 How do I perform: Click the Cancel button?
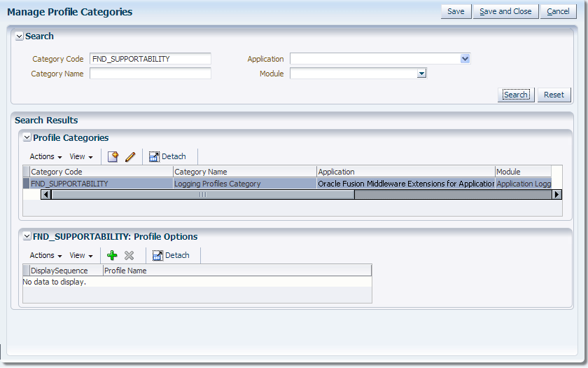558,12
